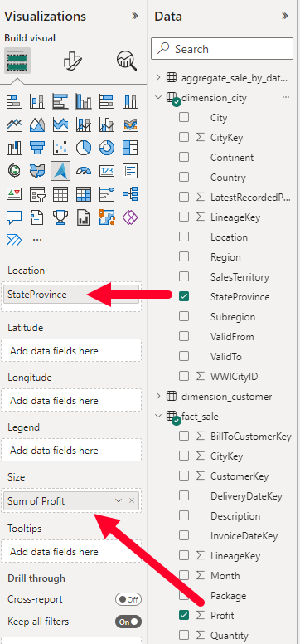Select the Azure map visual icon
300x644 pixels.
(x=60, y=171)
